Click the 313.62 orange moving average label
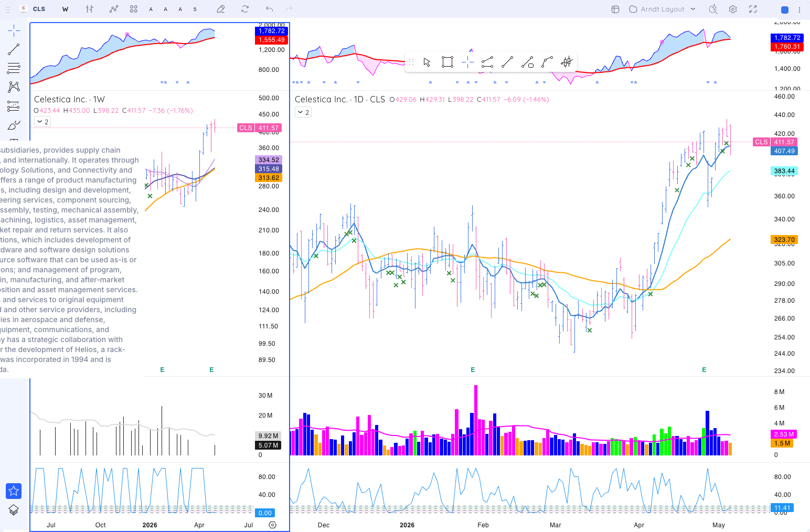This screenshot has height=532, width=810. click(x=269, y=178)
